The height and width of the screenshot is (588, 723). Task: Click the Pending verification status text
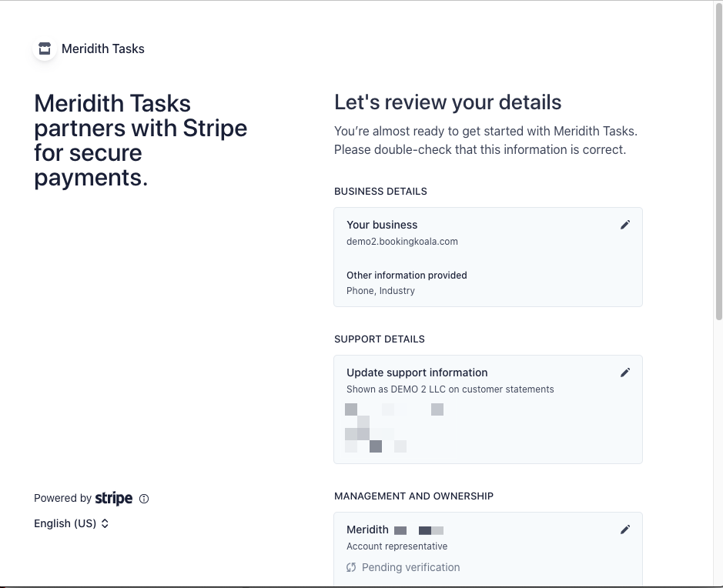(410, 567)
